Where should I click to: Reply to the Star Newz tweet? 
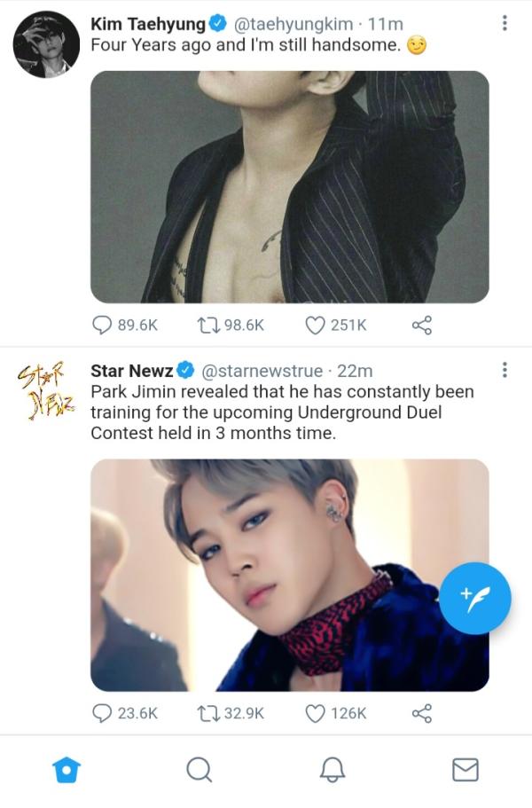(104, 713)
